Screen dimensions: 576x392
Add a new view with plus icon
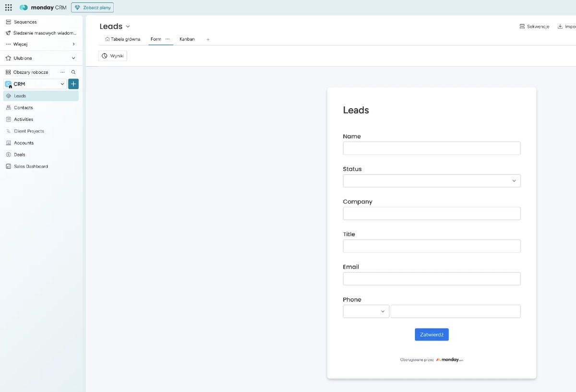[208, 39]
